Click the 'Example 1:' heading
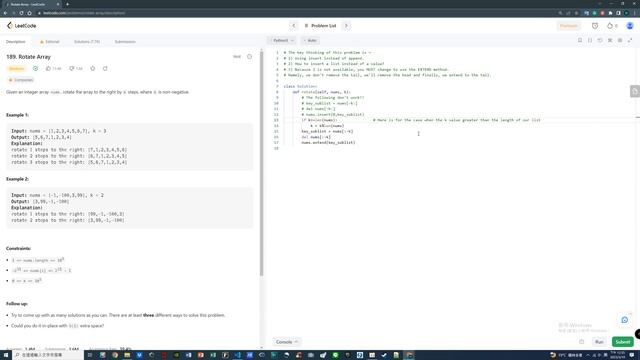Image resolution: width=640 pixels, height=360 pixels. tap(18, 115)
